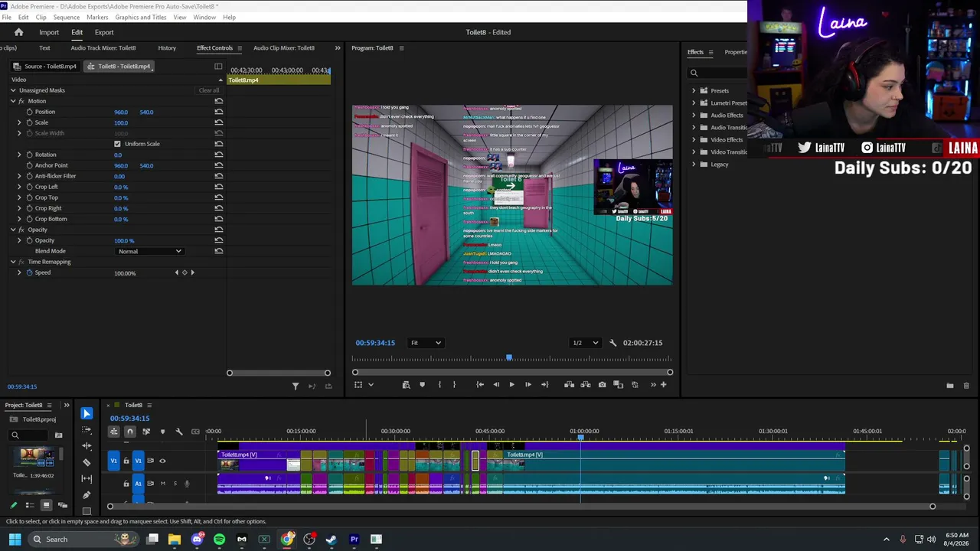
Task: Toggle animation stopwatch for Position
Action: click(29, 112)
